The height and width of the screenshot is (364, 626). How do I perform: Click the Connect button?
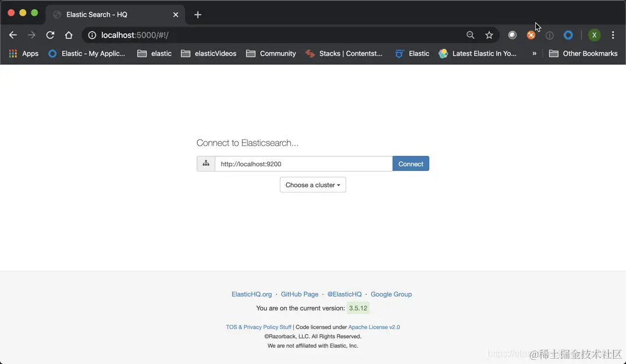pos(411,163)
